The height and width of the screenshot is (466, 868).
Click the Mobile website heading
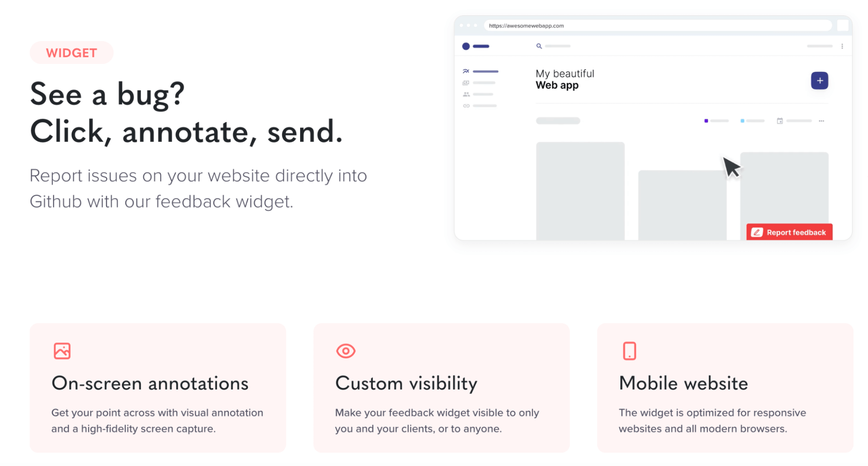click(683, 383)
